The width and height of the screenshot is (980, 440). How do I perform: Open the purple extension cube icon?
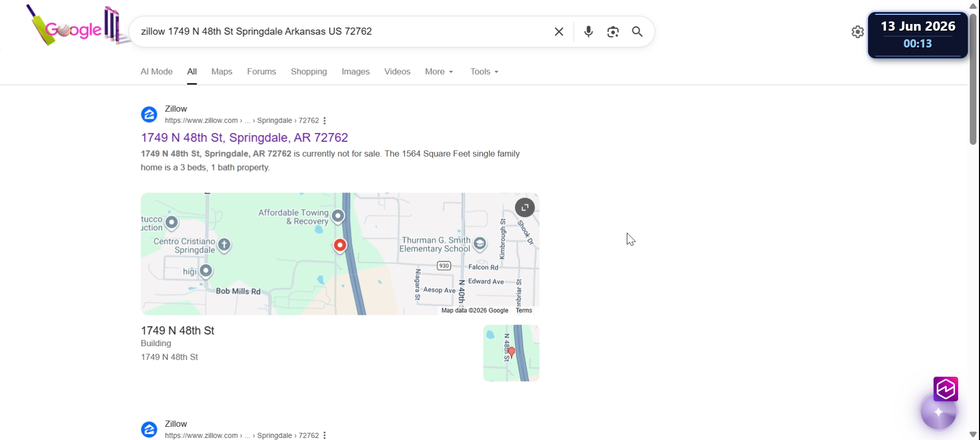tap(946, 389)
